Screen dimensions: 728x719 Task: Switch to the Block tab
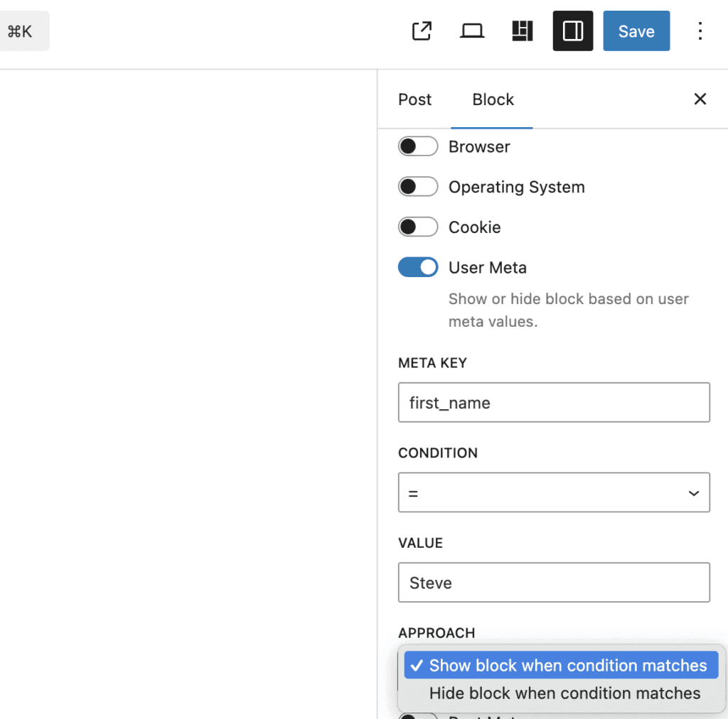(x=492, y=99)
